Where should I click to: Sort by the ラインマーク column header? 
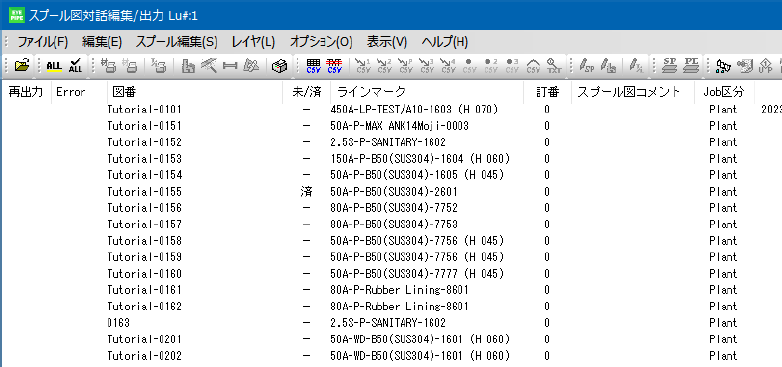427,92
